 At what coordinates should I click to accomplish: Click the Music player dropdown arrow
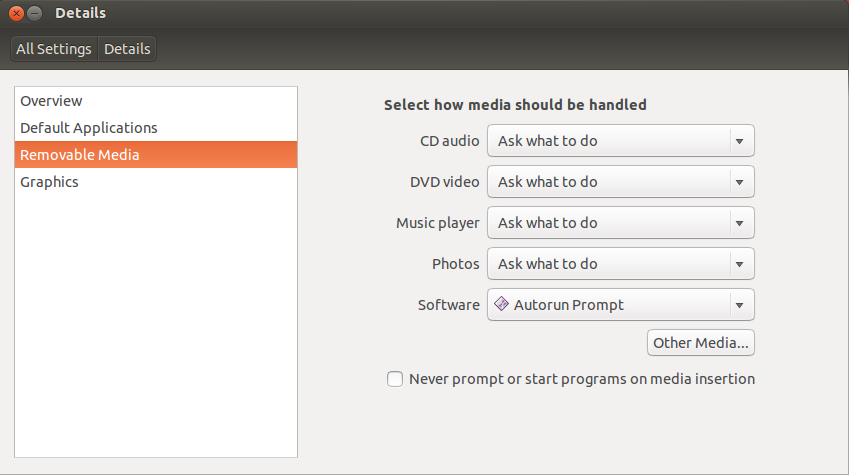pyautogui.click(x=739, y=223)
